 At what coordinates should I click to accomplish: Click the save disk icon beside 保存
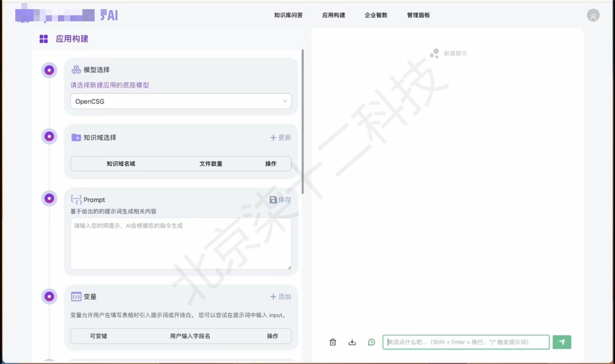pyautogui.click(x=273, y=200)
